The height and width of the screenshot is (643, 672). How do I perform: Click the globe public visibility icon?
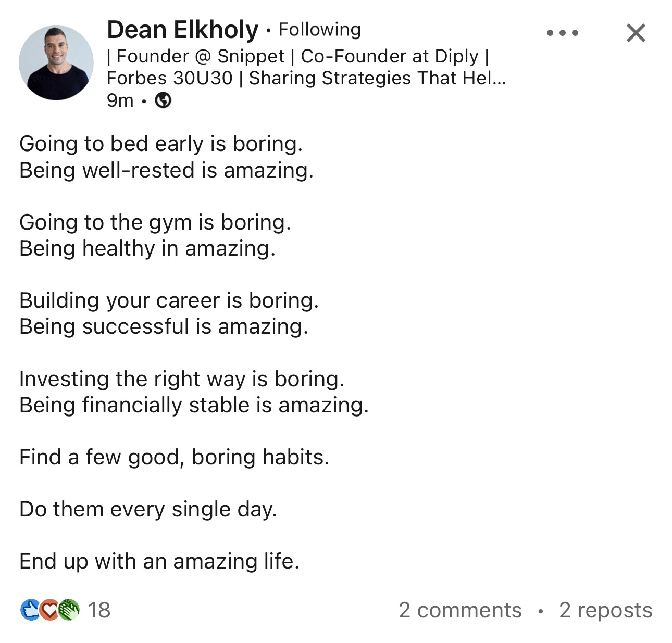click(164, 100)
